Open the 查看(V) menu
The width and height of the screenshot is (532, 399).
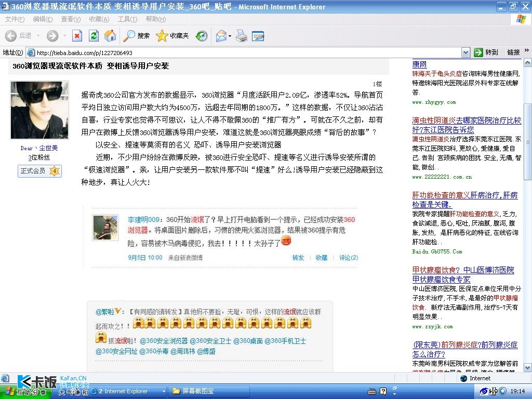point(71,19)
